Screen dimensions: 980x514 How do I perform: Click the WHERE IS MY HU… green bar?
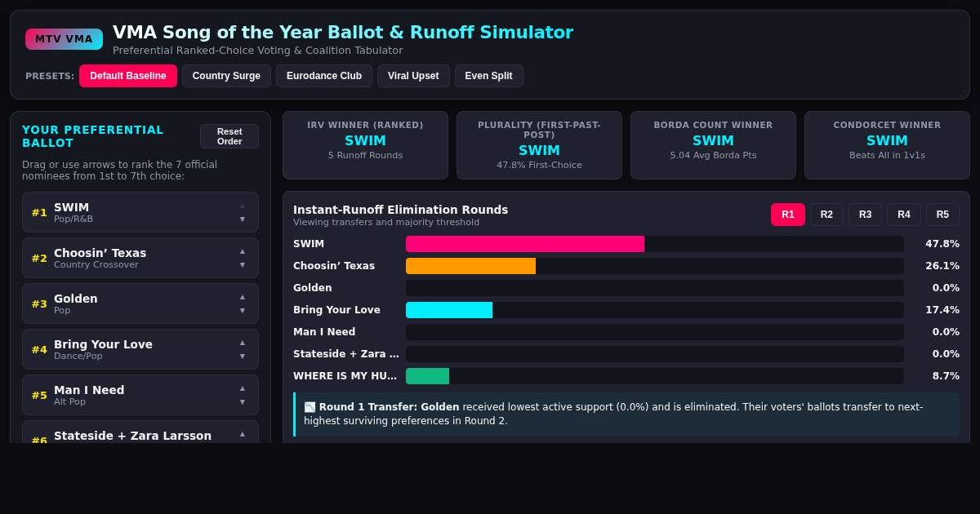click(x=427, y=376)
